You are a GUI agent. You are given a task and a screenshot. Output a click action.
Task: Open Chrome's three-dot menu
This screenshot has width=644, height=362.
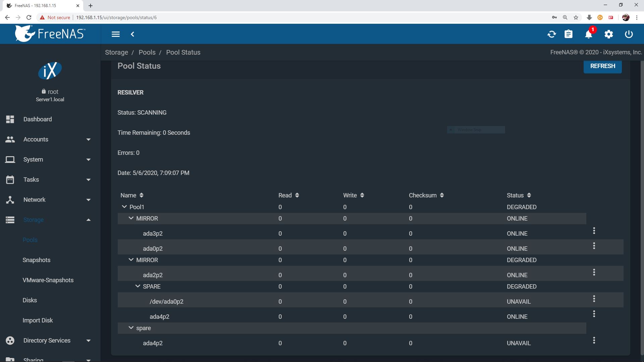(637, 17)
